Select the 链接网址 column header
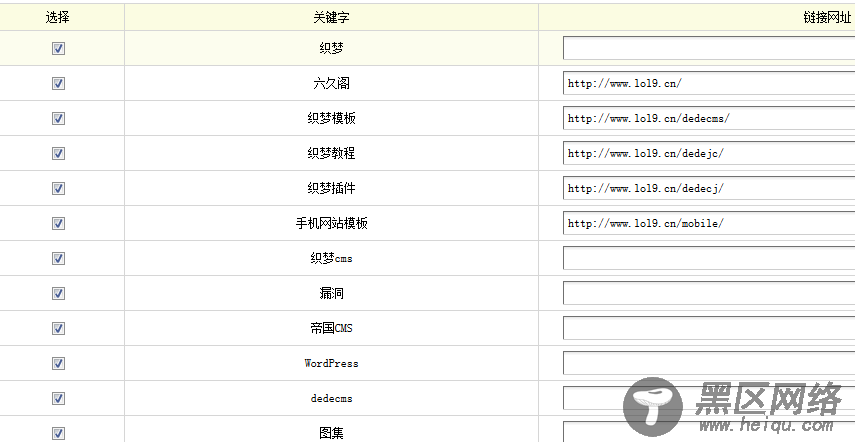 827,17
